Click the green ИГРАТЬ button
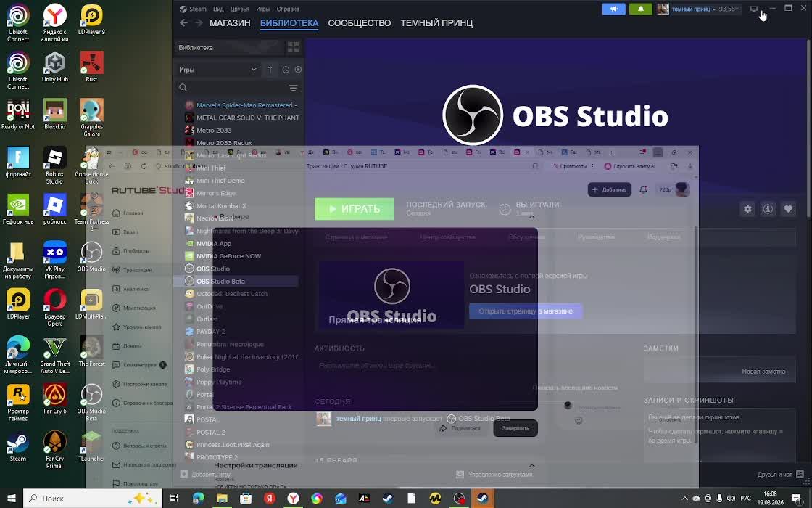This screenshot has width=812, height=508. tap(355, 209)
